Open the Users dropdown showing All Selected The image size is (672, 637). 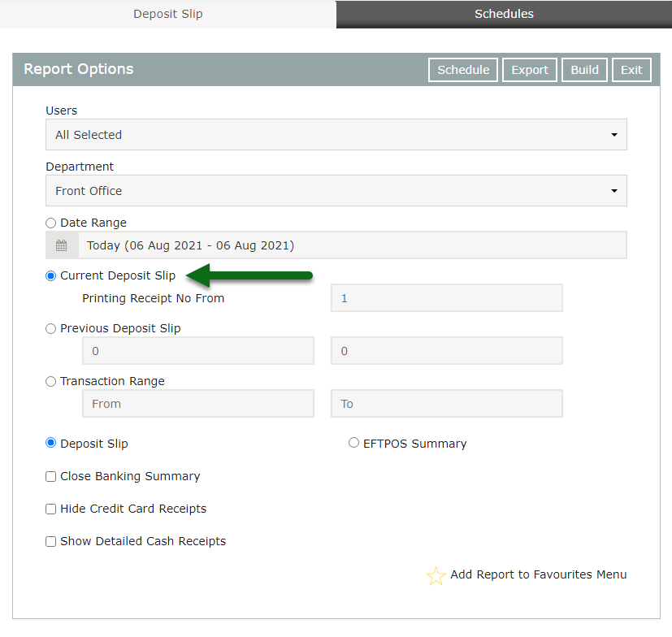pyautogui.click(x=336, y=135)
